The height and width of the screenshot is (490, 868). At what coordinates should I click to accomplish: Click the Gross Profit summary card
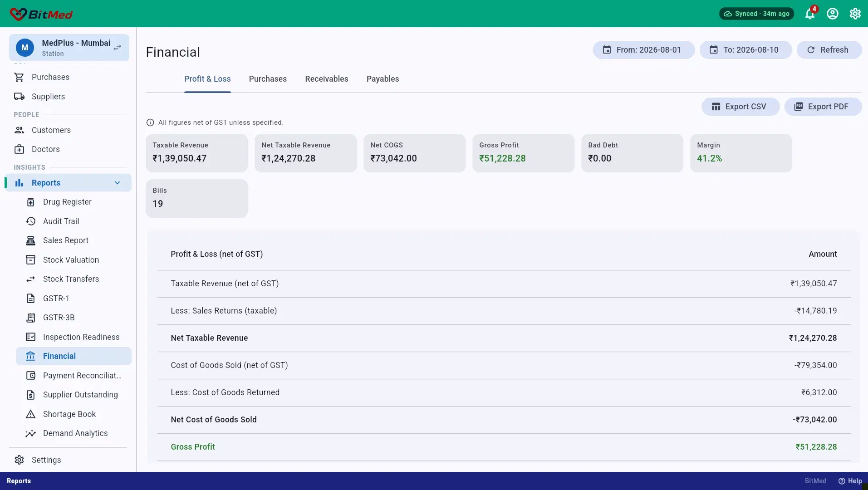point(523,153)
